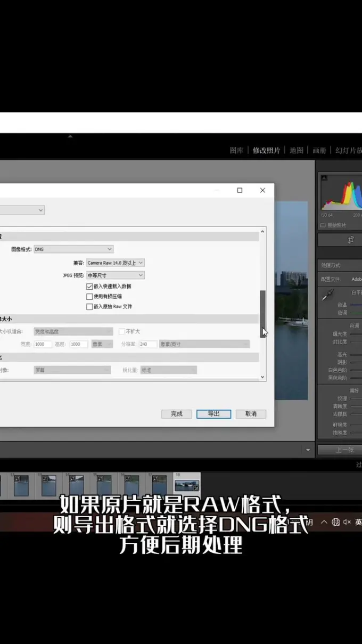Click 完成 button in dialog
Screen dimensions: 362x644
pyautogui.click(x=176, y=414)
